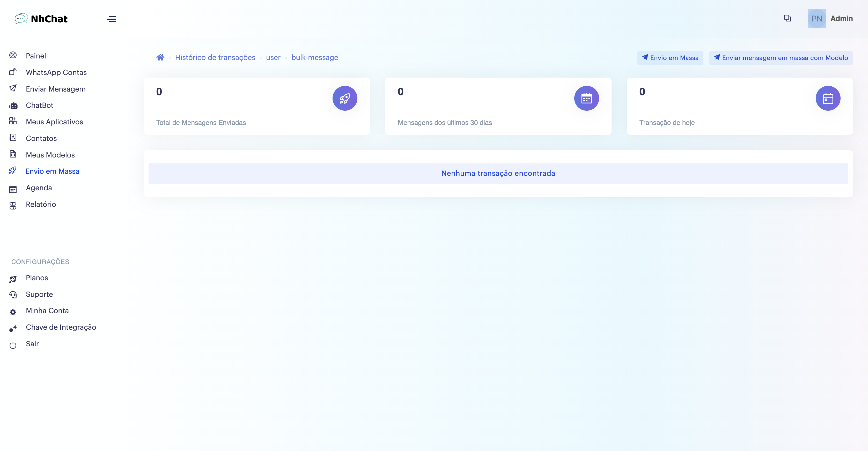
Task: Click the Nenhuma transação encontrada banner
Action: click(498, 174)
